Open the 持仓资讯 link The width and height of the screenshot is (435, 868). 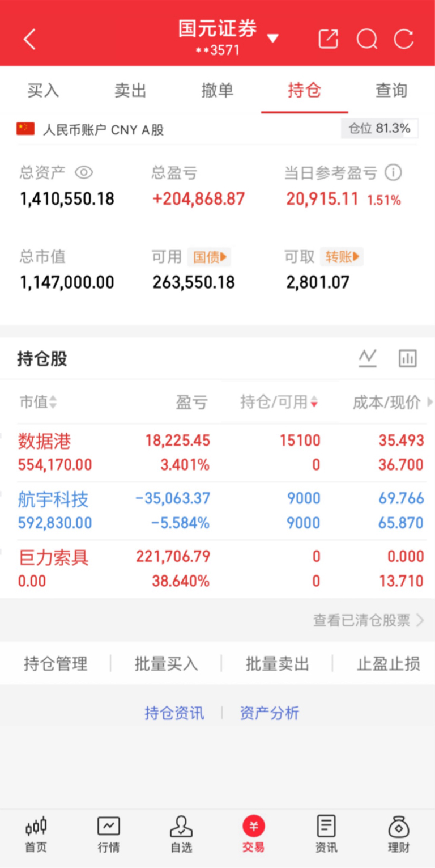(174, 713)
